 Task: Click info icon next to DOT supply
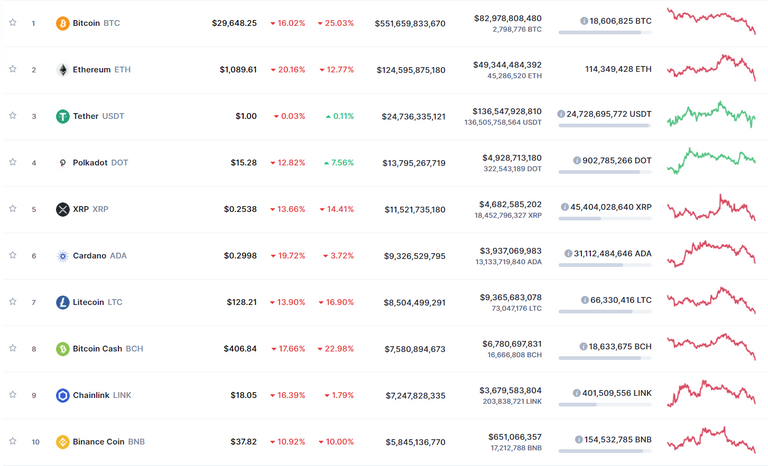[x=577, y=160]
